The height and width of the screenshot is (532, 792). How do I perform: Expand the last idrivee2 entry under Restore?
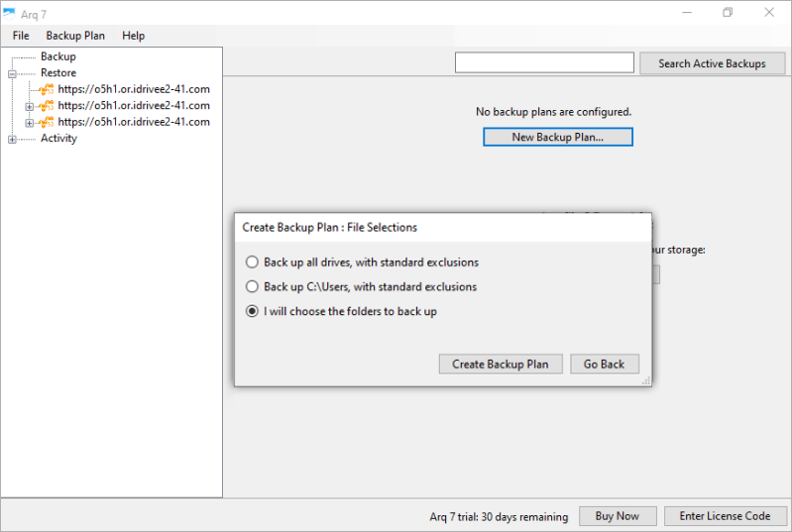30,123
